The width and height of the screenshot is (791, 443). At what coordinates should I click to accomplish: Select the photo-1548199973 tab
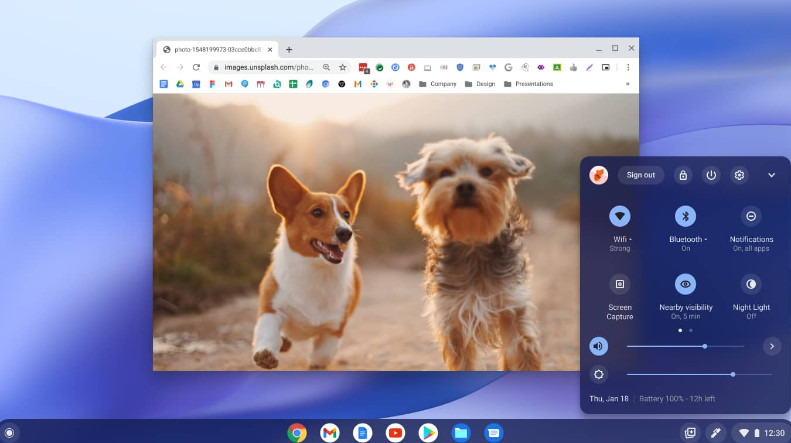coord(217,49)
